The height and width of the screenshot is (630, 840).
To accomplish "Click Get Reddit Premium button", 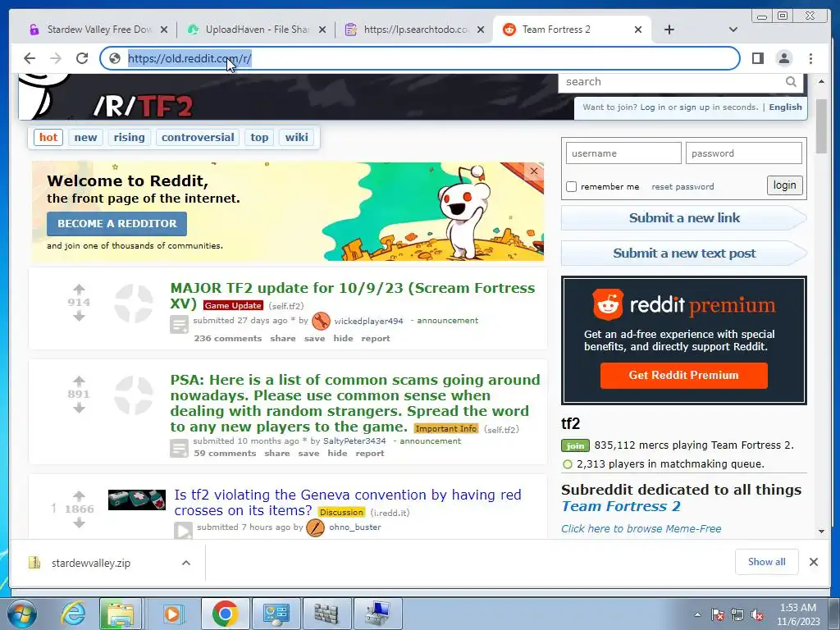I will 683,376.
